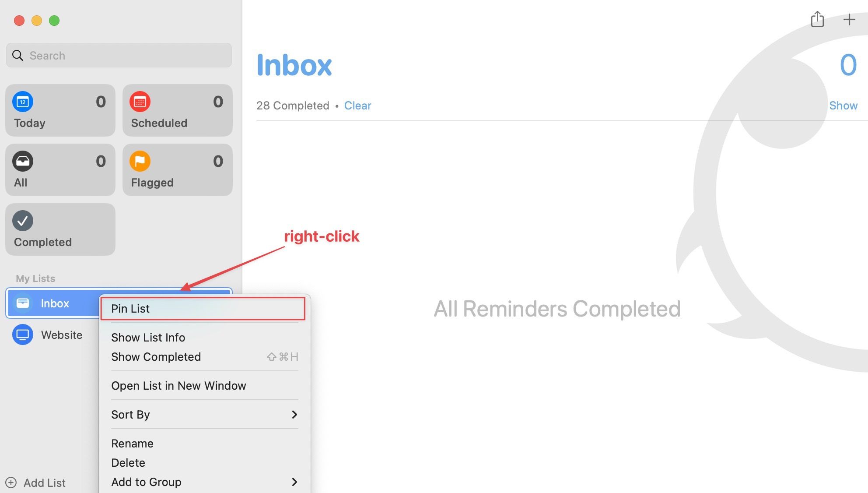868x493 pixels.
Task: Select the Flagged smart list icon
Action: point(140,161)
